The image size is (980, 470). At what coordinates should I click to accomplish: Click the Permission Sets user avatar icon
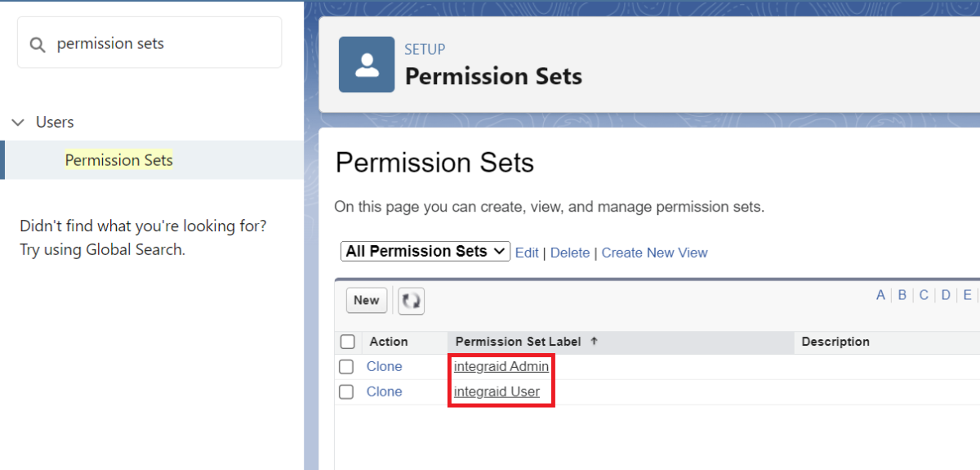point(367,65)
